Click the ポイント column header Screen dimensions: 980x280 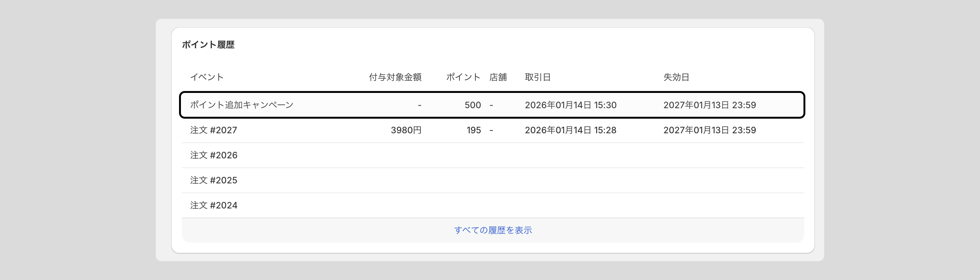pyautogui.click(x=463, y=77)
